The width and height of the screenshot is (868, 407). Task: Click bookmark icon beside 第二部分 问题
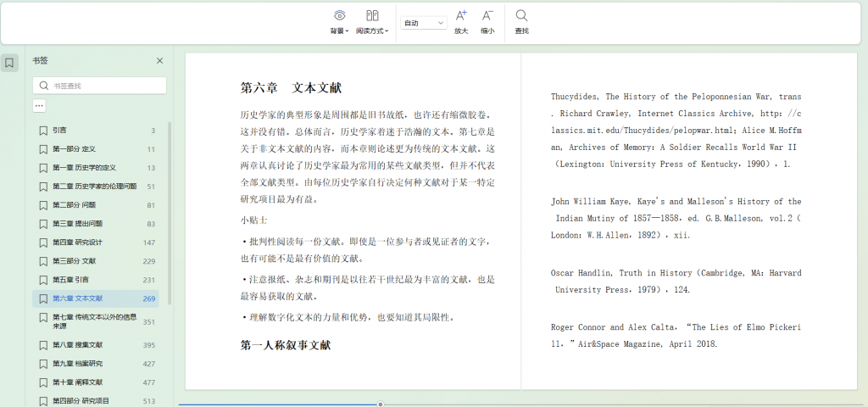43,205
